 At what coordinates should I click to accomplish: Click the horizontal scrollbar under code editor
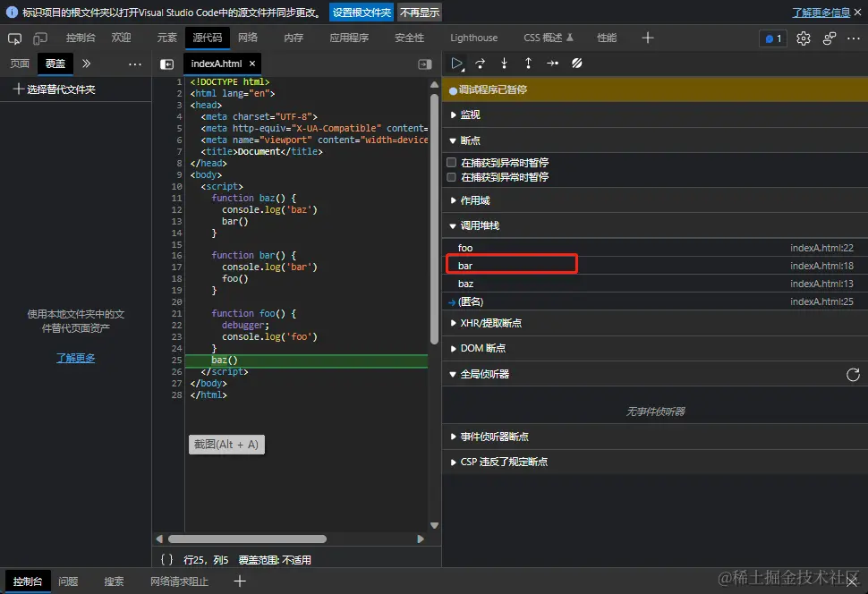click(248, 539)
